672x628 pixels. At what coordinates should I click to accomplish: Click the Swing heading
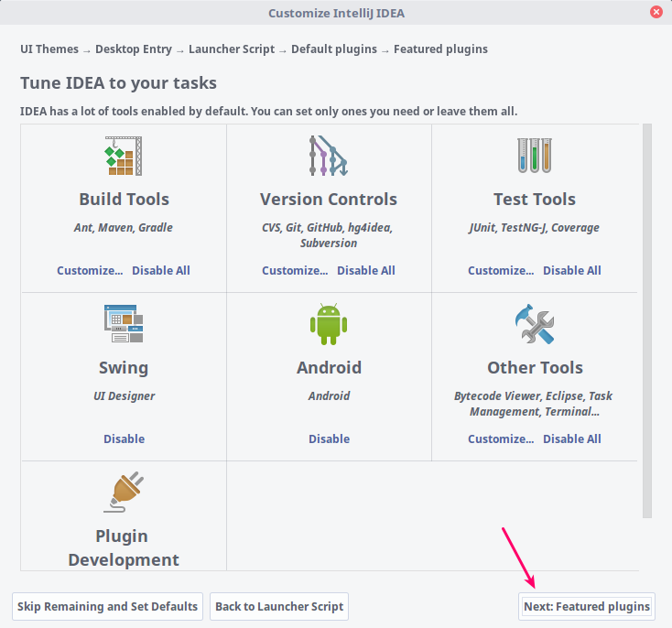pyautogui.click(x=124, y=368)
